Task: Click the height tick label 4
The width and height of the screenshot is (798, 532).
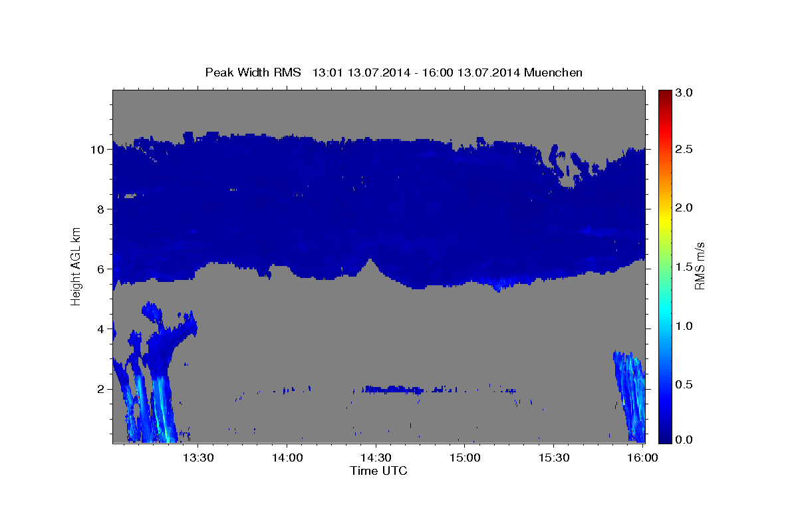Action: [100, 329]
